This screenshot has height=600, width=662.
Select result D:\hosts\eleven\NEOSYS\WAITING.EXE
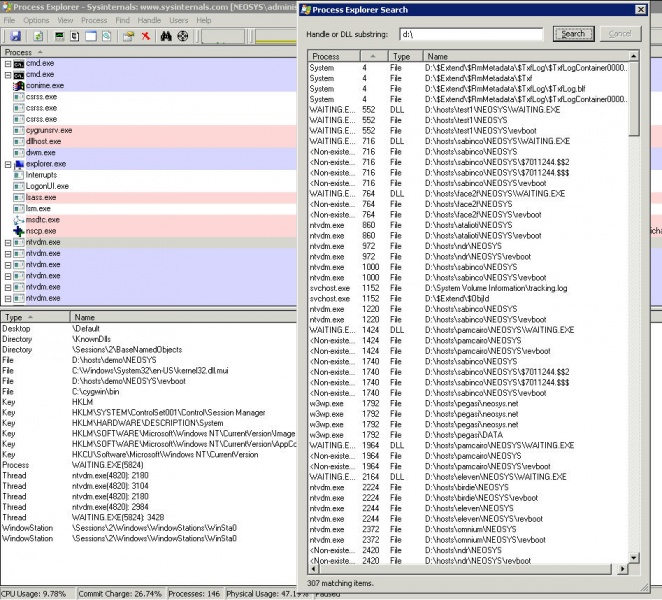coord(496,477)
